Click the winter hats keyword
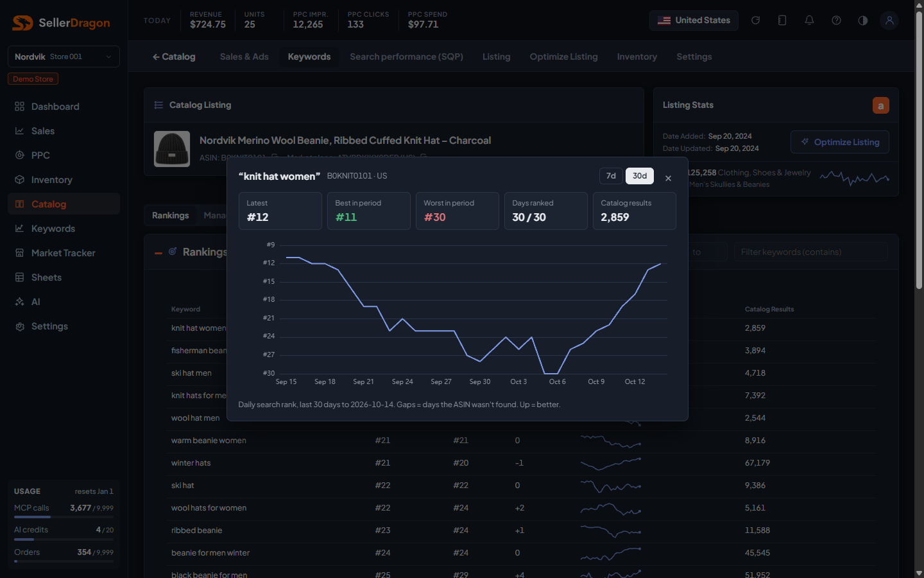924x578 pixels. point(191,463)
